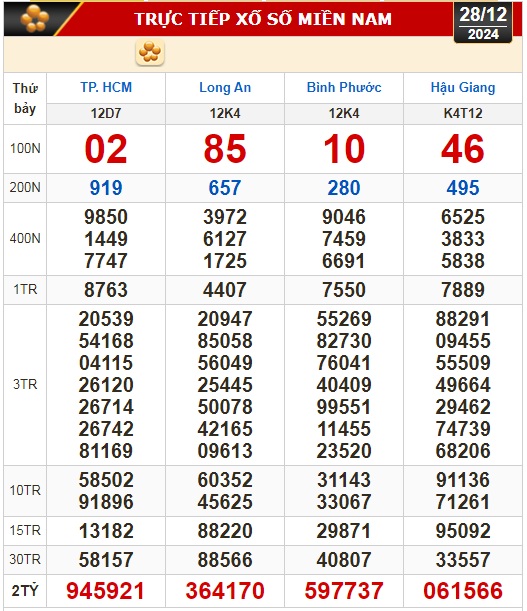
Task: Click the 400N prize row label
Action: coord(25,238)
